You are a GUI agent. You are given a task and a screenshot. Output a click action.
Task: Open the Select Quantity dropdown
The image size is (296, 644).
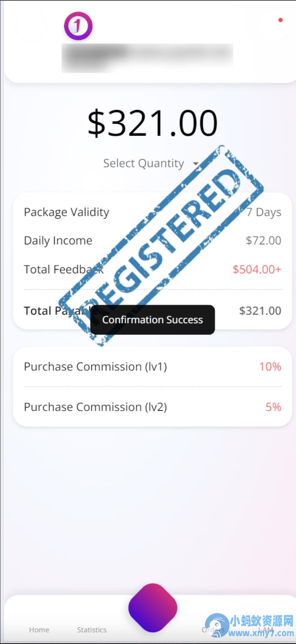tap(151, 163)
